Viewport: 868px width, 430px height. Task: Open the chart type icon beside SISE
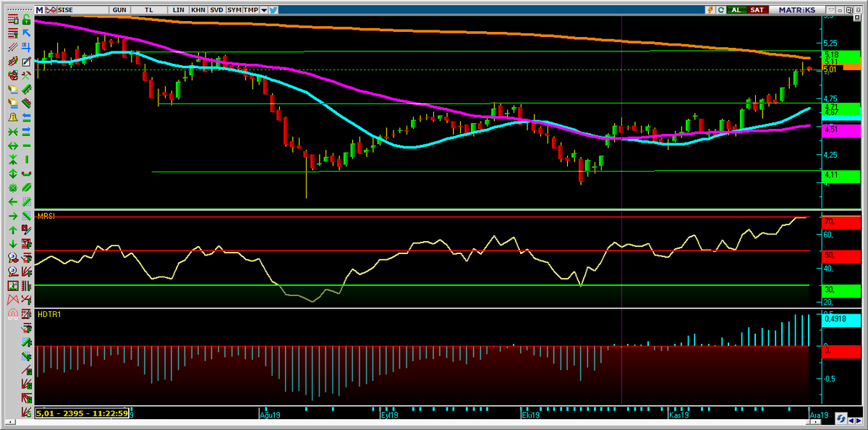point(50,10)
